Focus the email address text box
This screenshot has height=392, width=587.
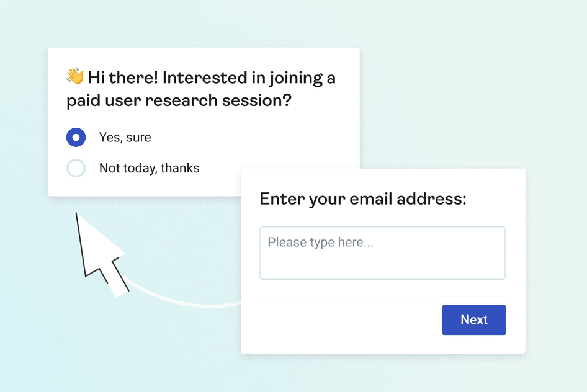point(382,259)
